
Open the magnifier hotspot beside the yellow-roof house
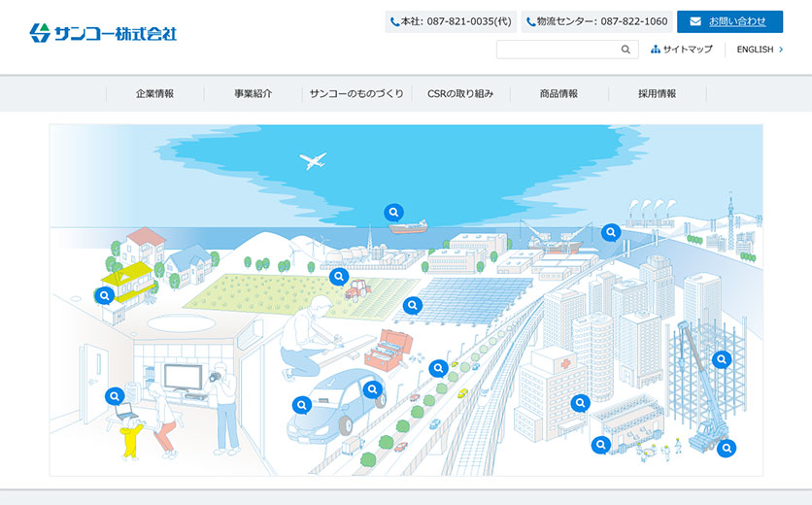click(105, 296)
